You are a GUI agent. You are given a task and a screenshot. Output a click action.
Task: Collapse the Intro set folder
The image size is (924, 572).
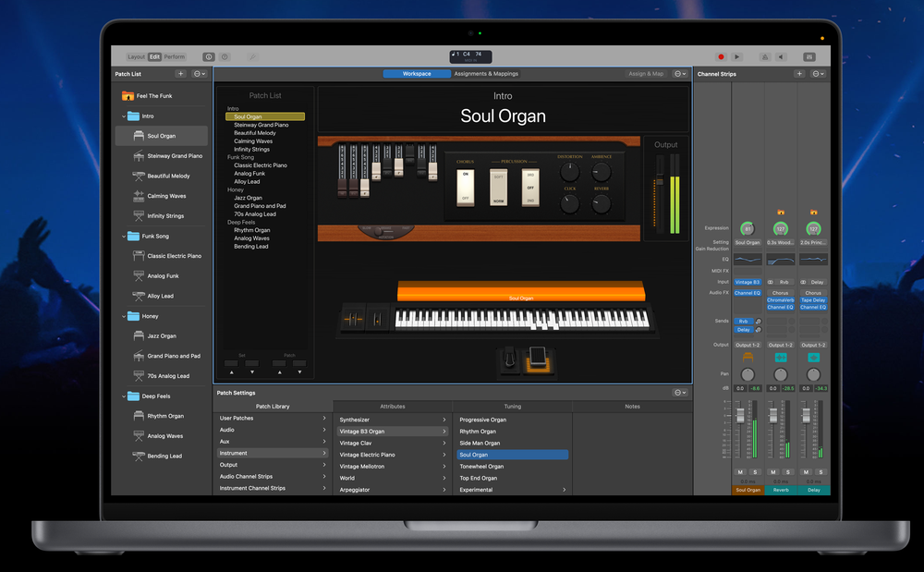[x=124, y=116]
